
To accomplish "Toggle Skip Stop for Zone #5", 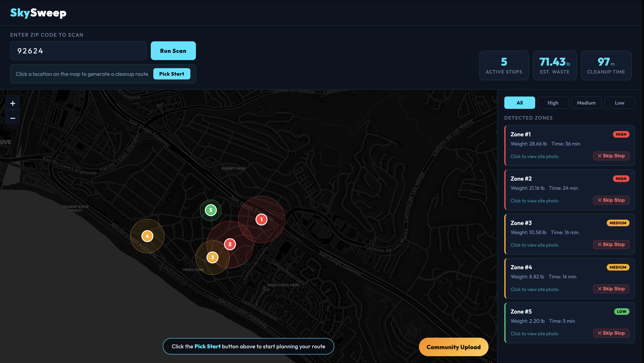I will 611,333.
